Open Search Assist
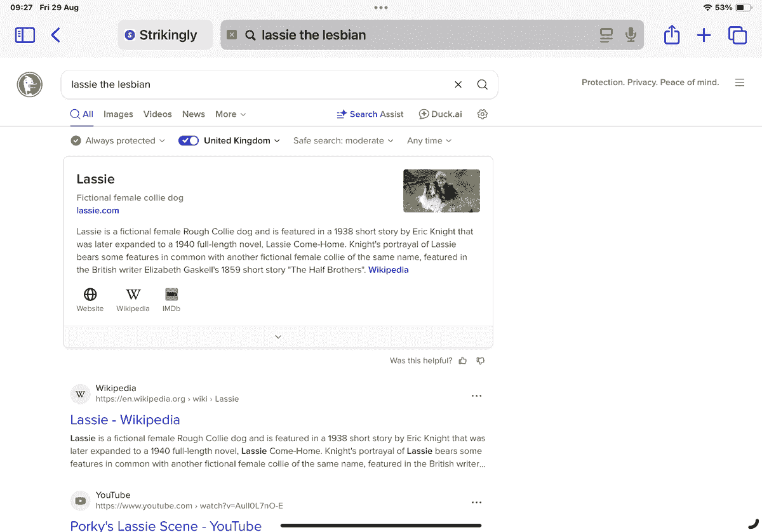The width and height of the screenshot is (762, 532). [370, 114]
